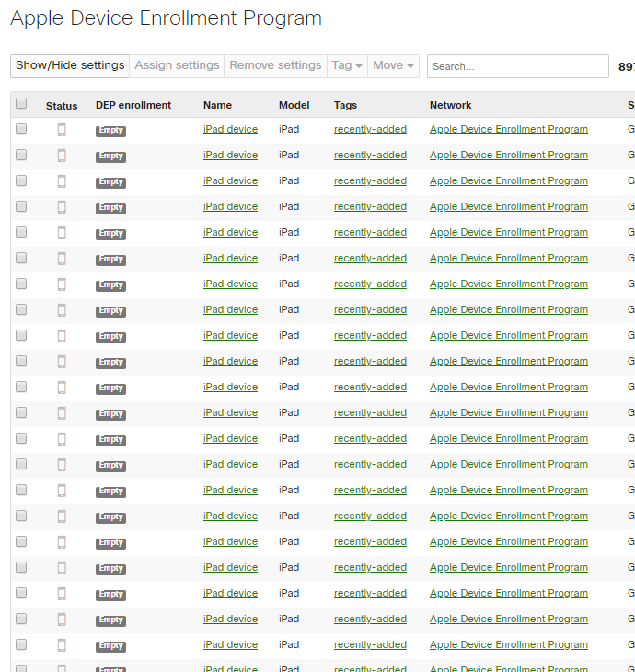Open the iPad device link in second row
This screenshot has width=635, height=672.
230,155
